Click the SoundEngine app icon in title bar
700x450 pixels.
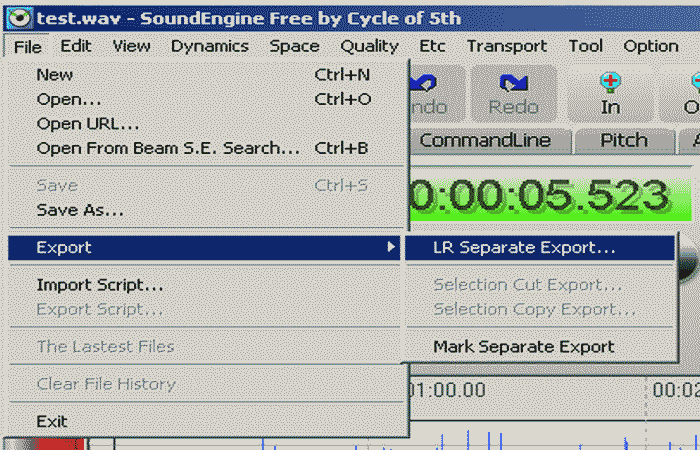[x=17, y=15]
